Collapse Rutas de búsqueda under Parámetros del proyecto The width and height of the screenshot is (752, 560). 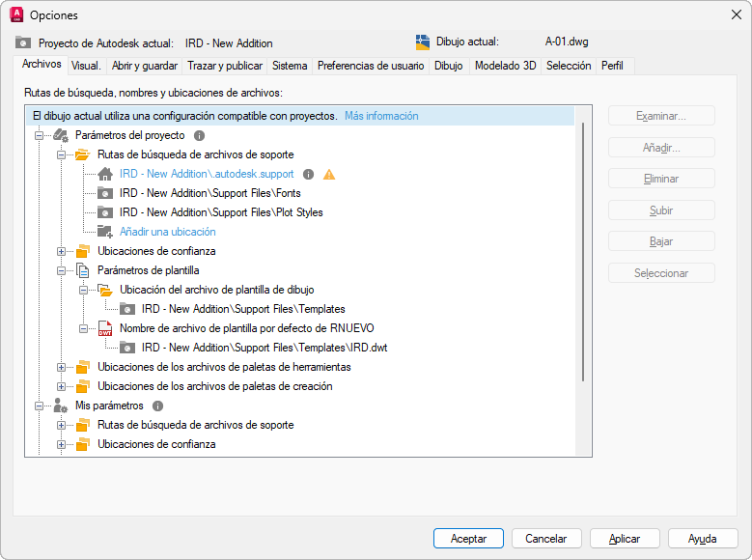point(61,155)
